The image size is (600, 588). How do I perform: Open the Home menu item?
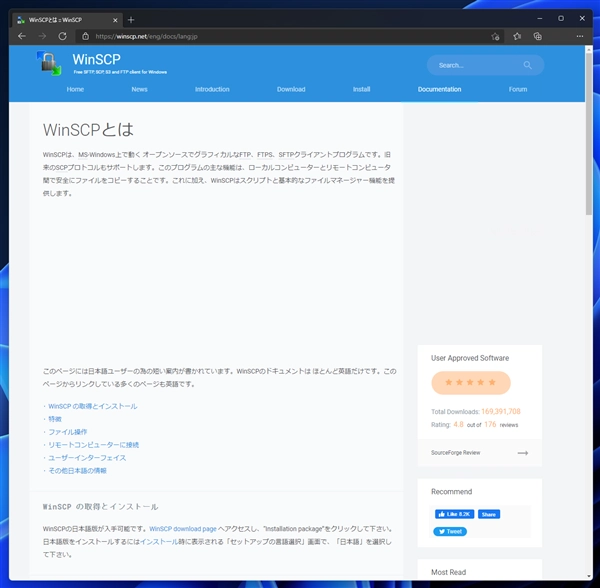(75, 89)
